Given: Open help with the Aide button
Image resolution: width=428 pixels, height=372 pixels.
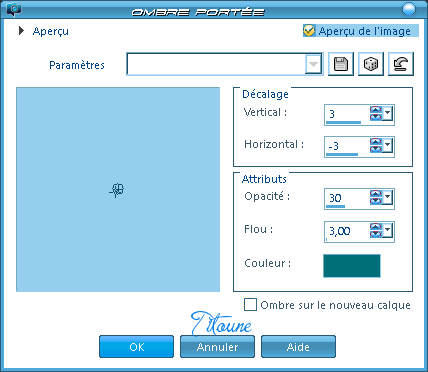Looking at the screenshot, I should [x=298, y=347].
